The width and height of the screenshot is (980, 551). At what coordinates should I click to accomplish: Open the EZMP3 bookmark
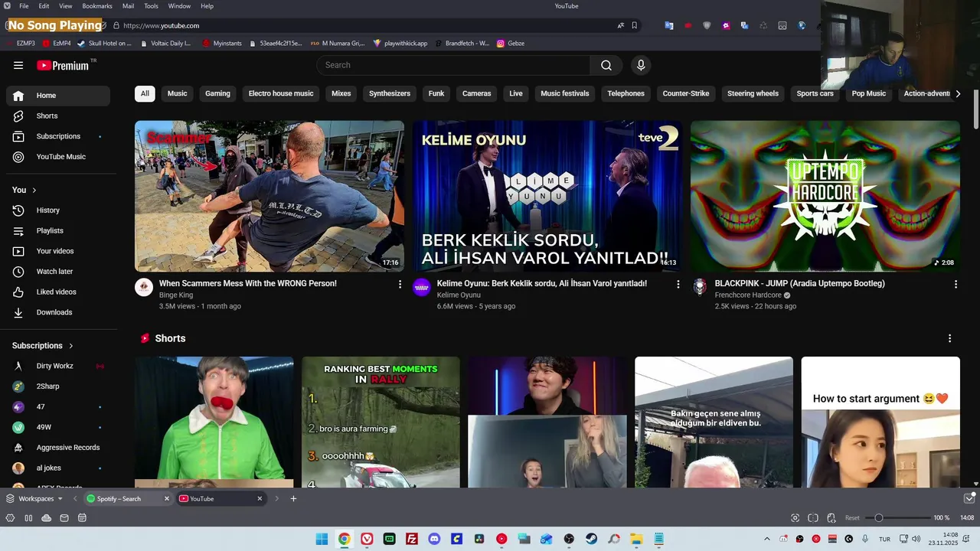click(21, 44)
